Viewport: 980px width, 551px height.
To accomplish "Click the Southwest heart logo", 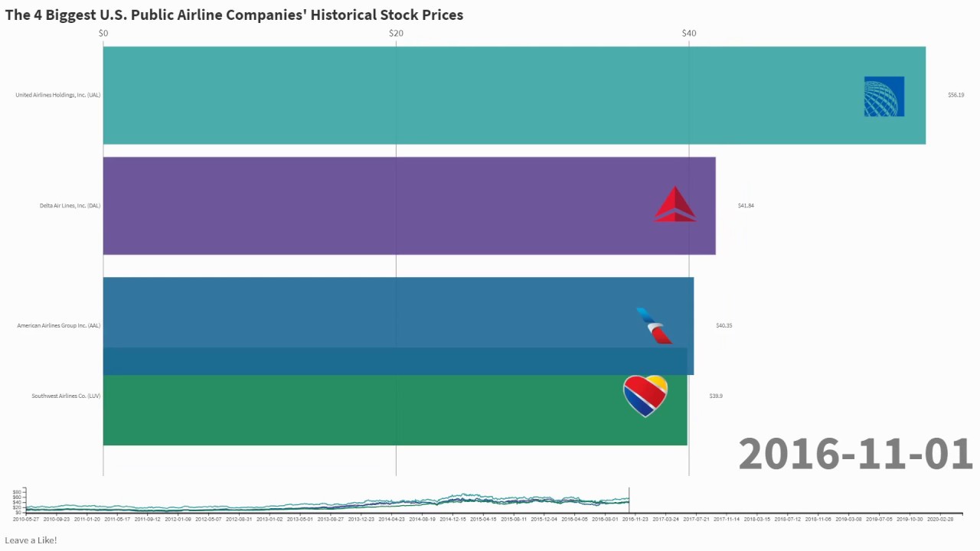I will 645,396.
